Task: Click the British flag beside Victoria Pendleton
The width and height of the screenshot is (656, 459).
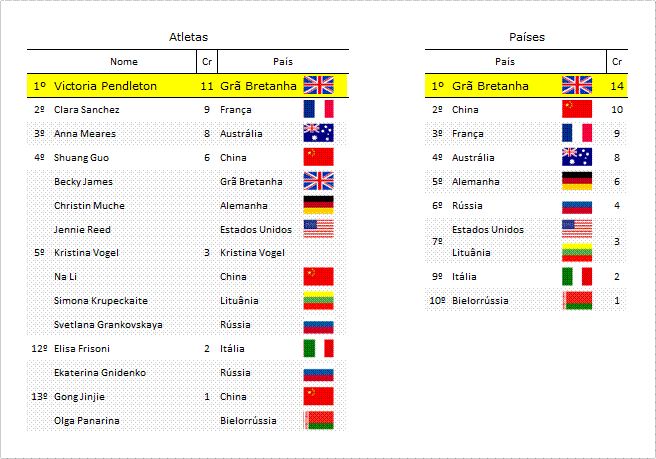Action: point(318,85)
